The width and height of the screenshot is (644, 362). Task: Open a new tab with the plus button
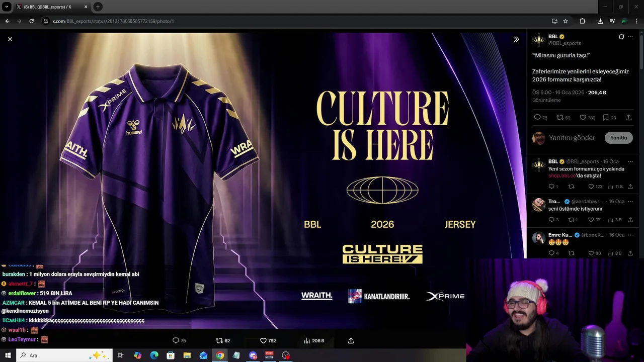(98, 7)
